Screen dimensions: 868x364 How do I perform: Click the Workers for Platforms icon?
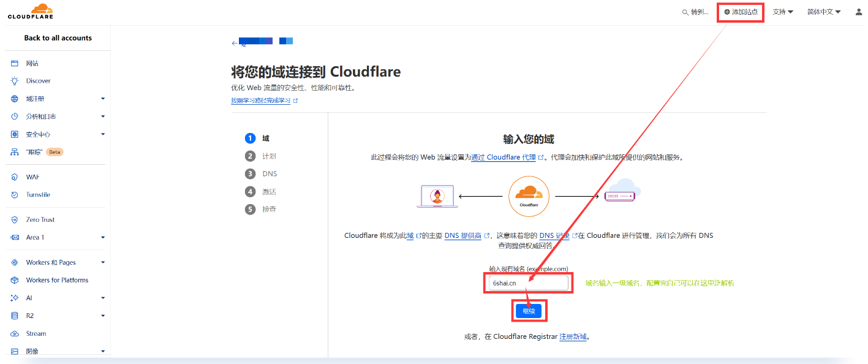click(15, 280)
